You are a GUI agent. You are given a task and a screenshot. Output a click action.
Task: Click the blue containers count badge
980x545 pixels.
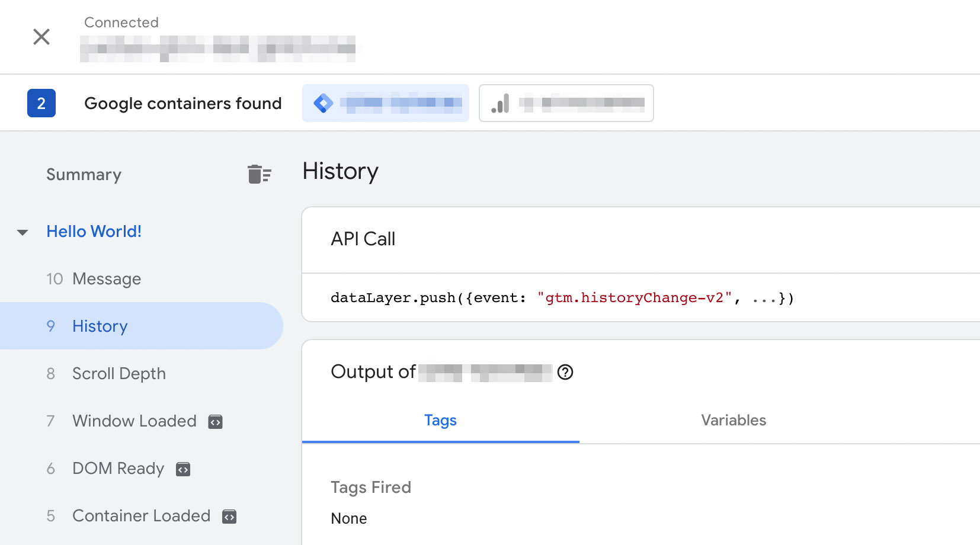(41, 103)
